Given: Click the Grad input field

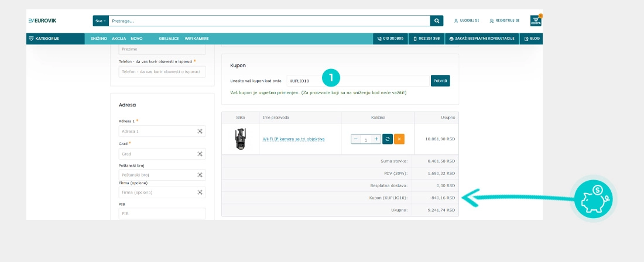Looking at the screenshot, I should [x=162, y=154].
